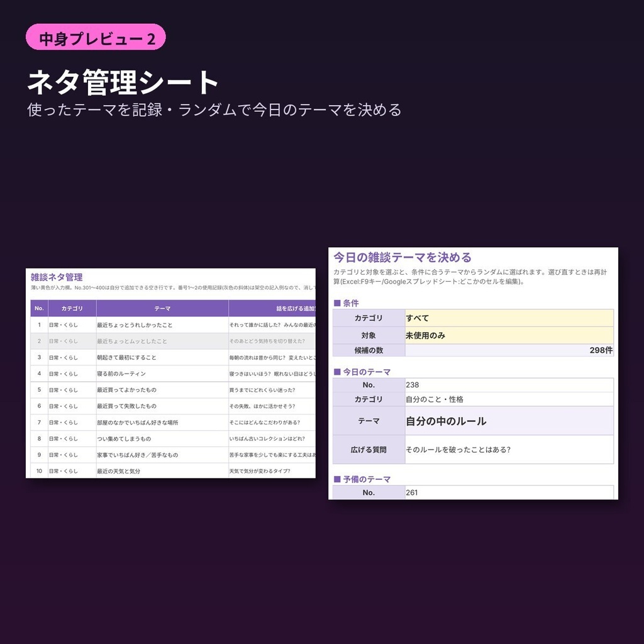
Task: Click the theme 部屋のなかでいちばん好きな場所
Action: pos(138,422)
